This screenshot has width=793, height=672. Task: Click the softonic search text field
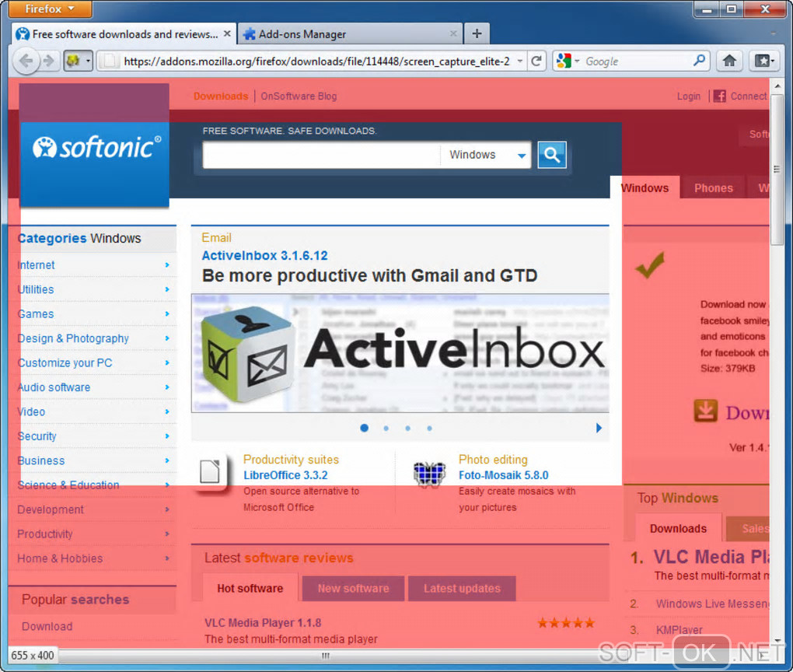[x=321, y=155]
